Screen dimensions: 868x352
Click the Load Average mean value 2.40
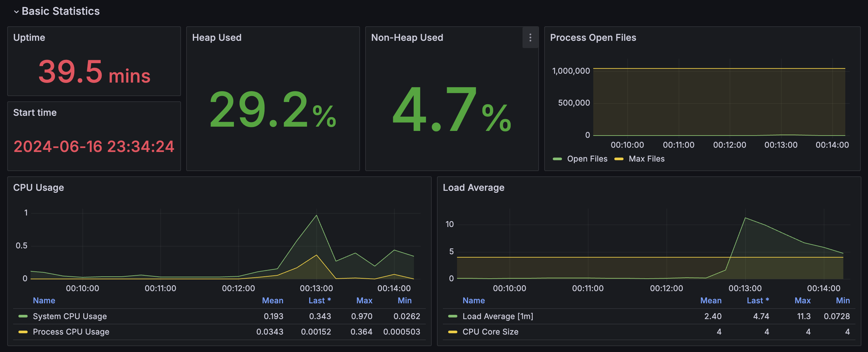713,316
